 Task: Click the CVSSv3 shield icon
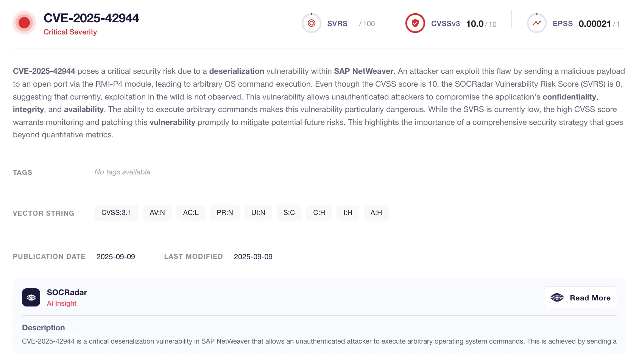pos(415,23)
